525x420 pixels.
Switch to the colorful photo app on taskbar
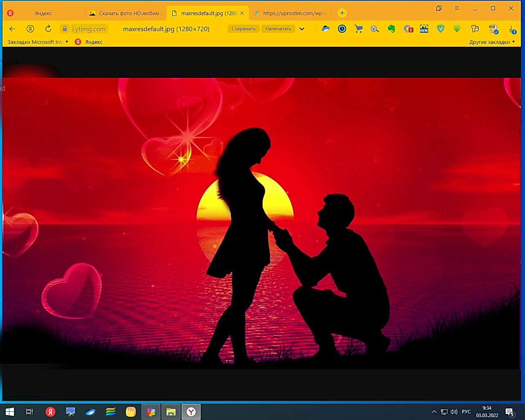151,412
